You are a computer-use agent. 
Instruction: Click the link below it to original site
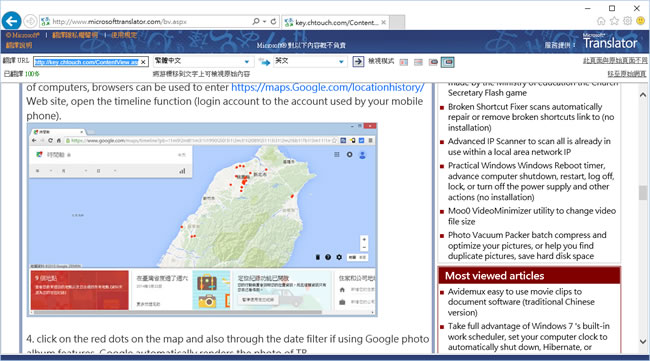(x=627, y=74)
